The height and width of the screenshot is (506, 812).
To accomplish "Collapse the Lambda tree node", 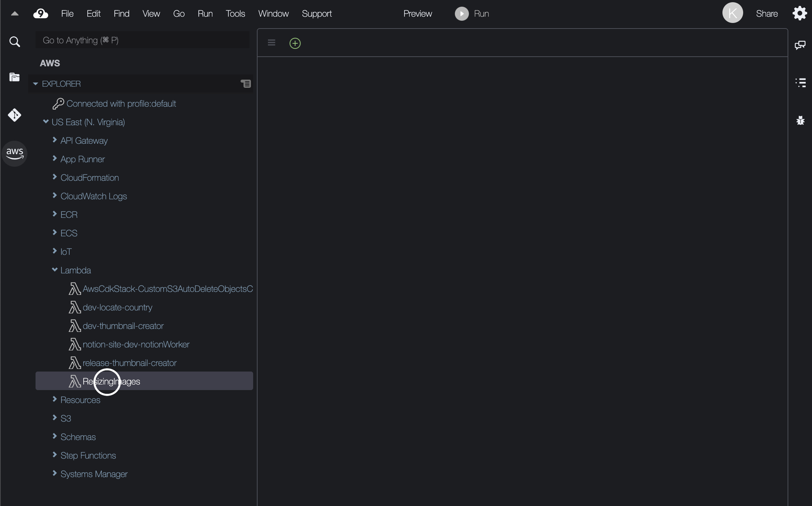I will (x=55, y=270).
